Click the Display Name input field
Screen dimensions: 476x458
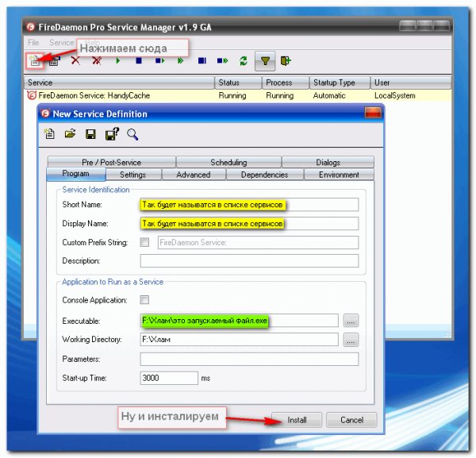(x=249, y=223)
